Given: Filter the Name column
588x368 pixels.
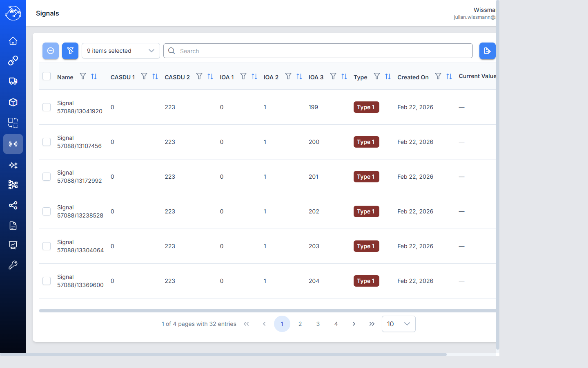Looking at the screenshot, I should pyautogui.click(x=83, y=76).
